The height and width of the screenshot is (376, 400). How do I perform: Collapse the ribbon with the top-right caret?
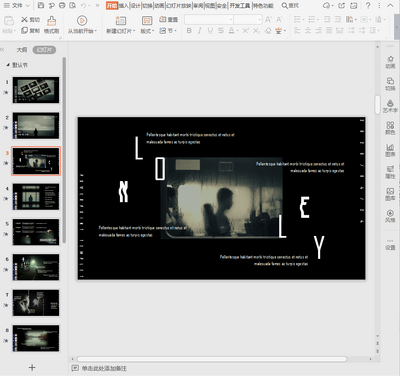tap(390, 6)
